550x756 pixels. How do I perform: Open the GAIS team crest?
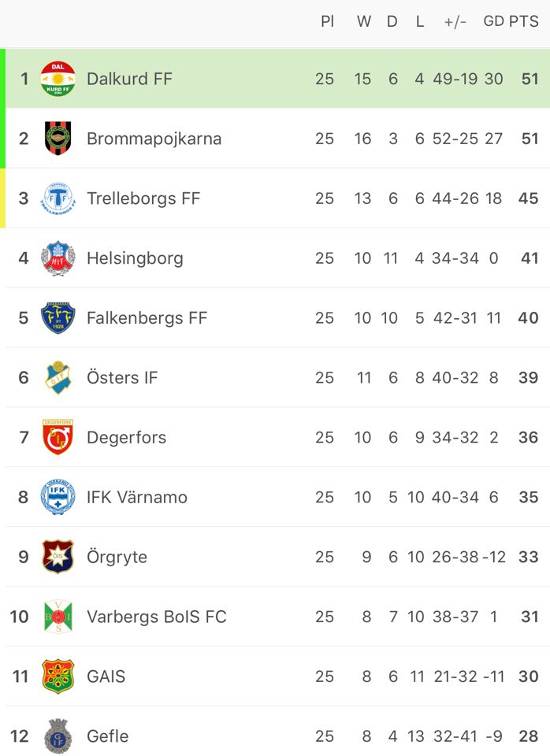point(58,676)
